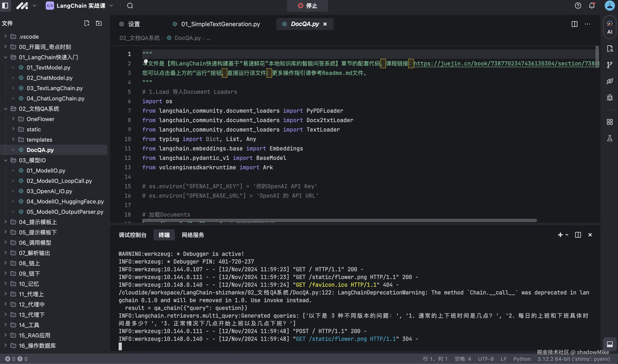Open the testing flask icon

point(610,138)
